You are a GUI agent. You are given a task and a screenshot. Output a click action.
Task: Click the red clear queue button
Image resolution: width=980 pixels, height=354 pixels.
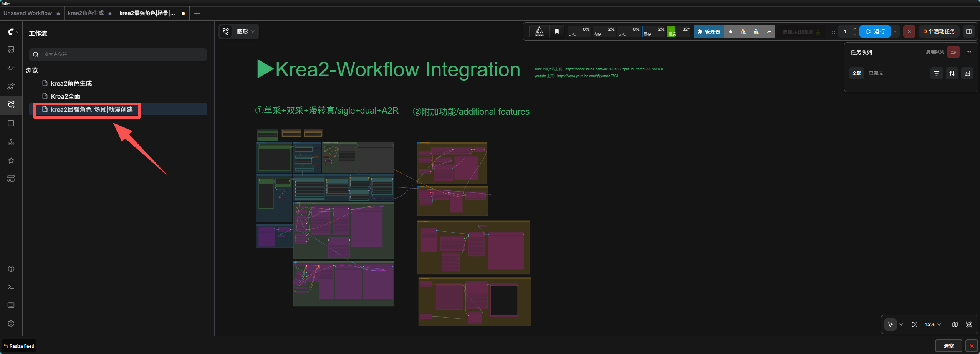tap(954, 52)
